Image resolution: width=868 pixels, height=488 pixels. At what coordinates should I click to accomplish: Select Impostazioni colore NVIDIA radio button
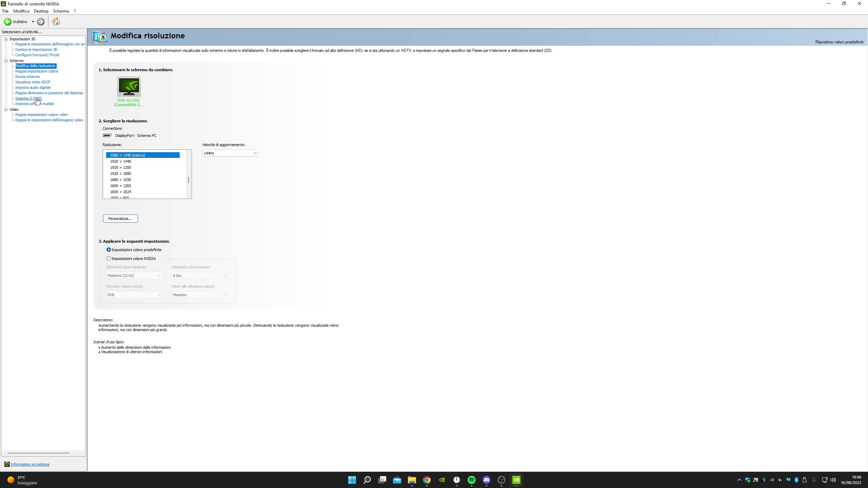[108, 258]
